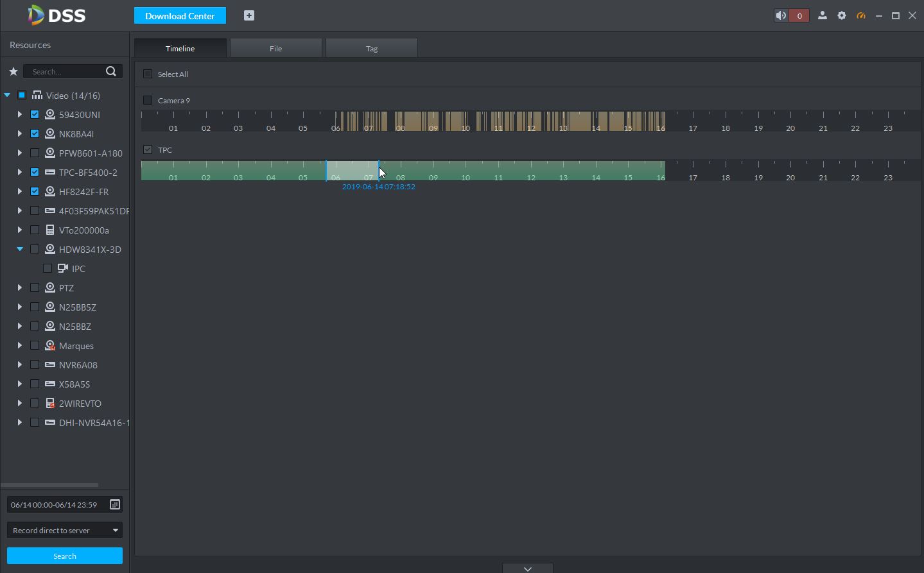Screen dimensions: 924x573
Task: Switch to the Tag tab
Action: (372, 48)
